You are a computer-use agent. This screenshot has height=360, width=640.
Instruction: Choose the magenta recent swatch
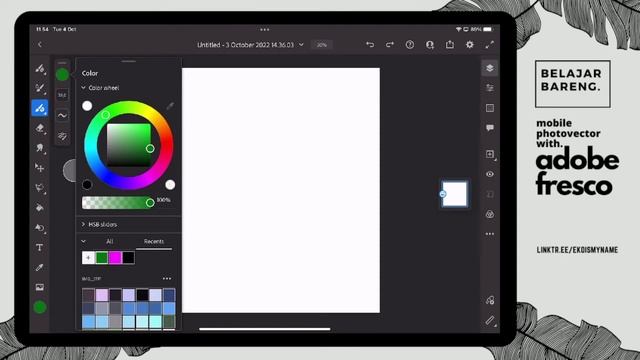click(115, 258)
